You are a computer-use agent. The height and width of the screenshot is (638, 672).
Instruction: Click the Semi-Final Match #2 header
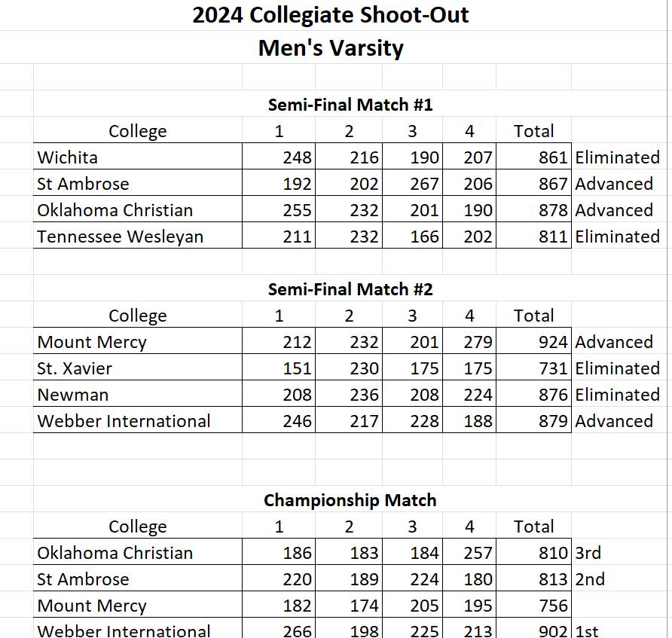[350, 289]
